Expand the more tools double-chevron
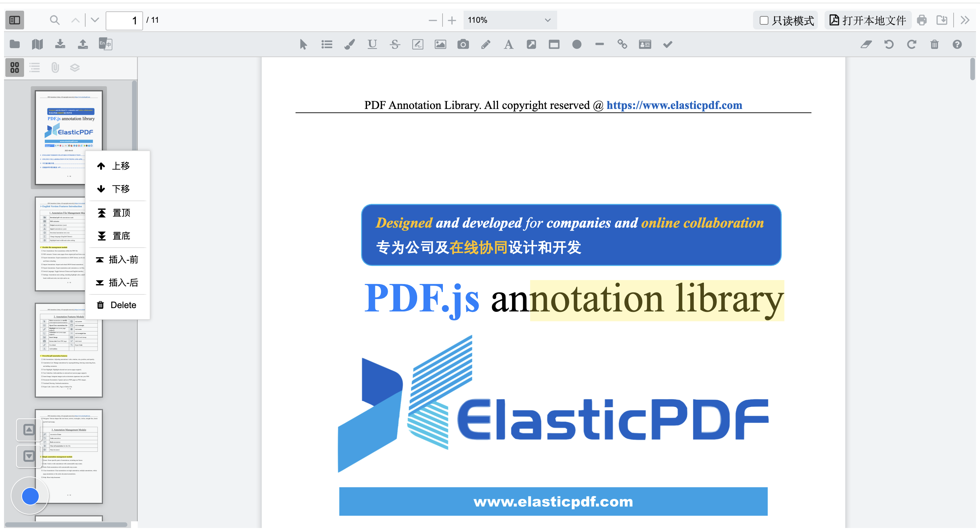Viewport: 980px width, 530px height. (x=965, y=20)
